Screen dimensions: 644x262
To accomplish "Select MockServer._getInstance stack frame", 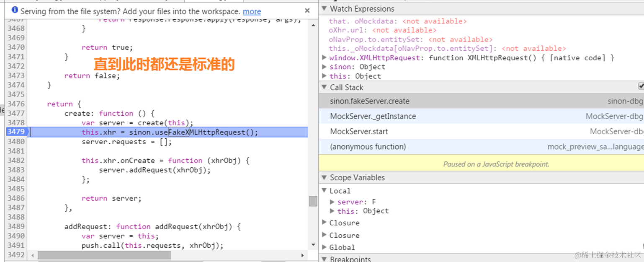I will pyautogui.click(x=481, y=116).
